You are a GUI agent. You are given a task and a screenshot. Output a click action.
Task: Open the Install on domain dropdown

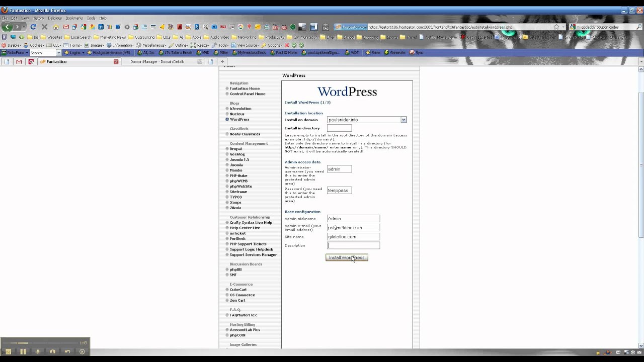point(404,120)
